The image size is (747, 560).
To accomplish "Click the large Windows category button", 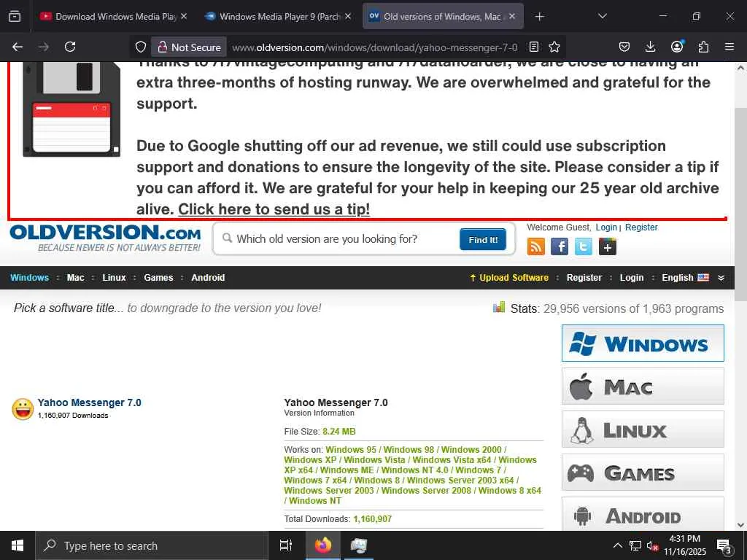I will [x=643, y=343].
